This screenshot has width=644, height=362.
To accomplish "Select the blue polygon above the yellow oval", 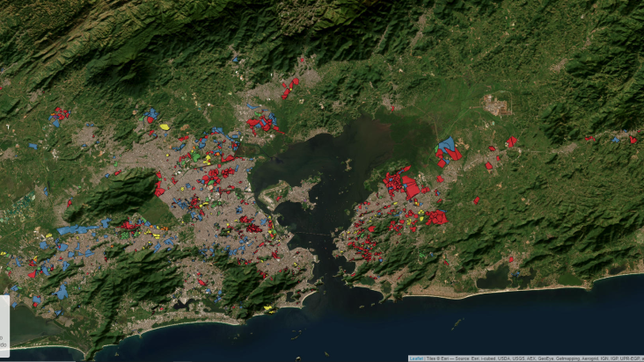I will 150,114.
